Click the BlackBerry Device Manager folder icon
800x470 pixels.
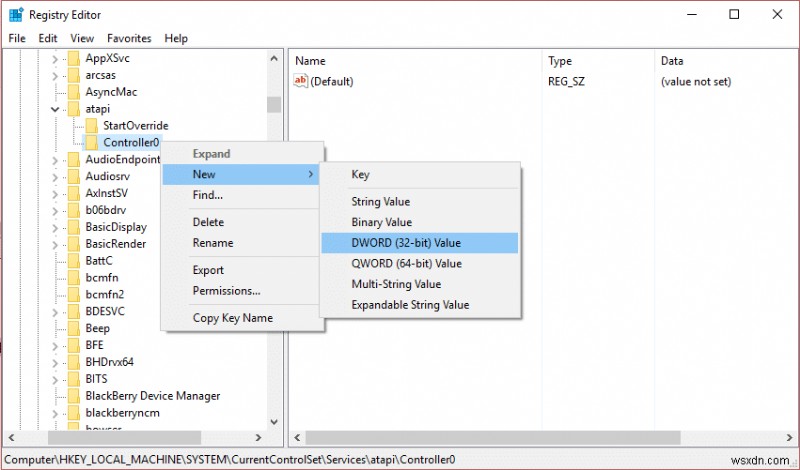(74, 395)
